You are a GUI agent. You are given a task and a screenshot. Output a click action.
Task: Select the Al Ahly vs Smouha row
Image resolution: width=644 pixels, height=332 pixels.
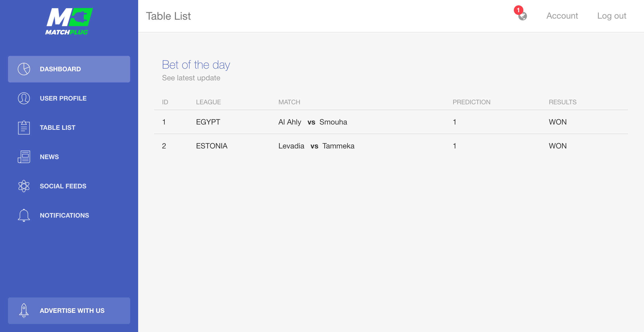391,122
